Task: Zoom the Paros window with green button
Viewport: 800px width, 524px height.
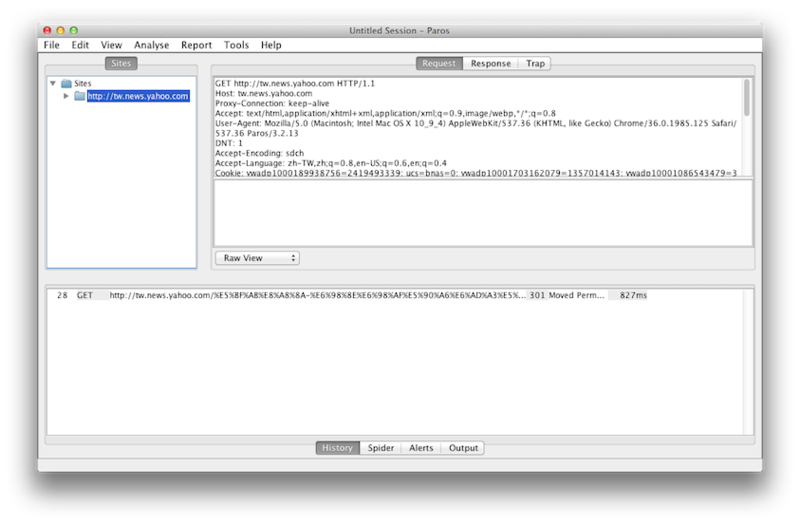Action: click(73, 31)
